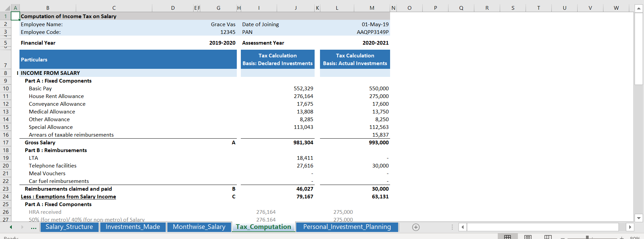644x239 pixels.
Task: Open the Salary_Structure sheet
Action: click(x=69, y=227)
